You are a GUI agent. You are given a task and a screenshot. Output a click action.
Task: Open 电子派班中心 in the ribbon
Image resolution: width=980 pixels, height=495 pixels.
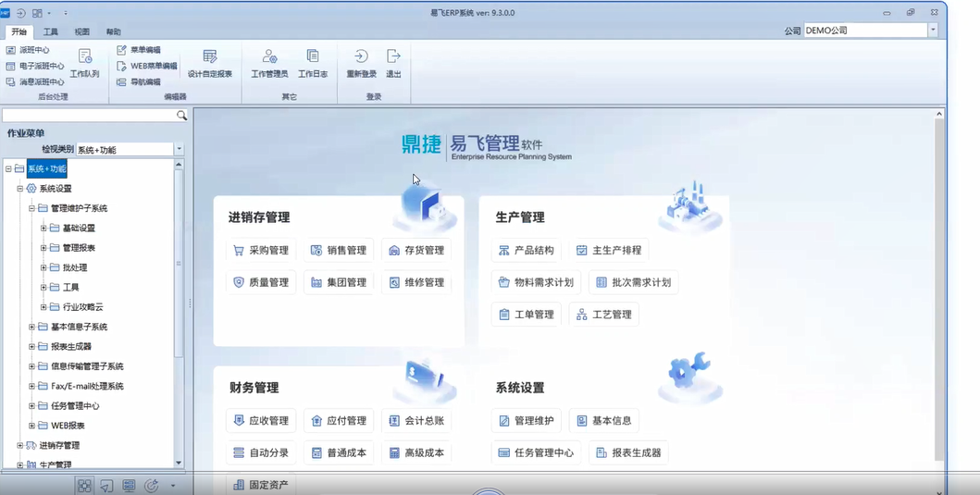[35, 66]
